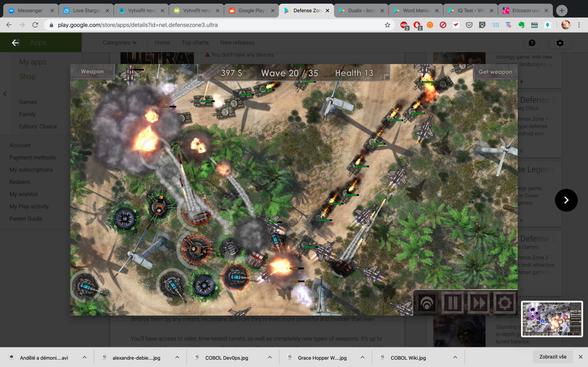Click the Chrome profile avatar
This screenshot has width=588, height=367.
click(566, 25)
